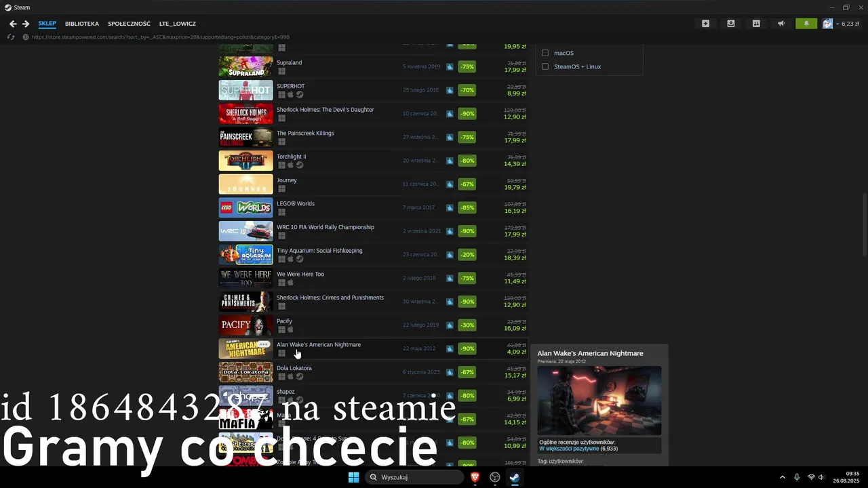Screen dimensions: 868x488
Task: Click the '7 marca 2017' release date
Action: [419, 207]
